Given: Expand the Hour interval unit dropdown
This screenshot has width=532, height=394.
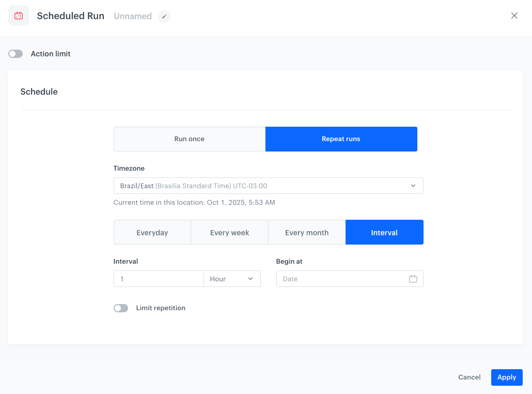Looking at the screenshot, I should (x=232, y=279).
